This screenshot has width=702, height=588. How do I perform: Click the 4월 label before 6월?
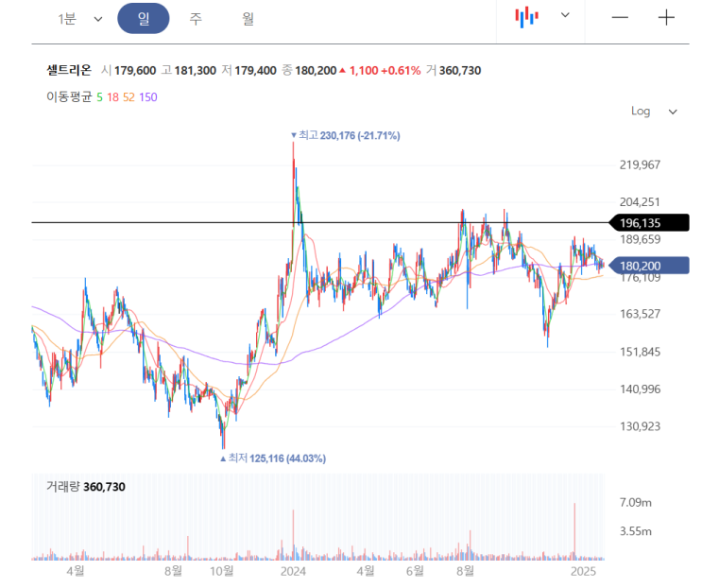click(366, 571)
